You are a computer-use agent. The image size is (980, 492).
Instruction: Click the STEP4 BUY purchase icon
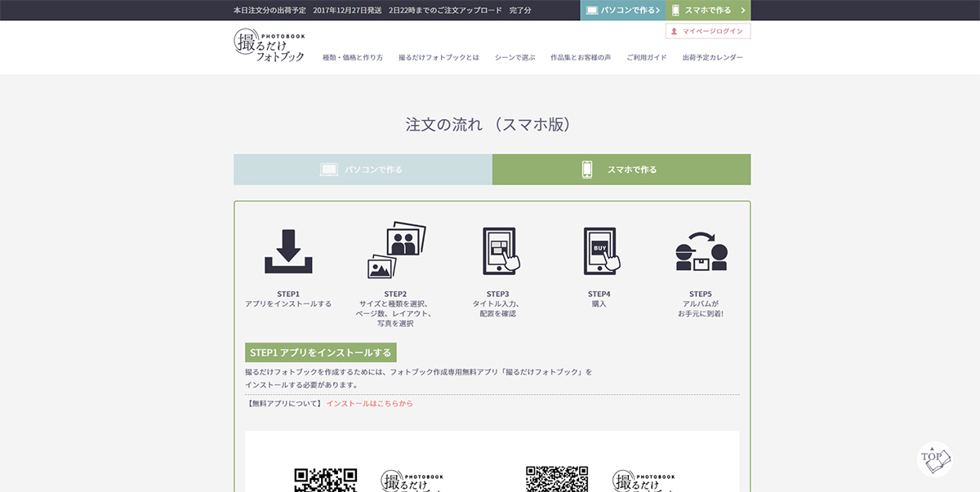click(601, 250)
